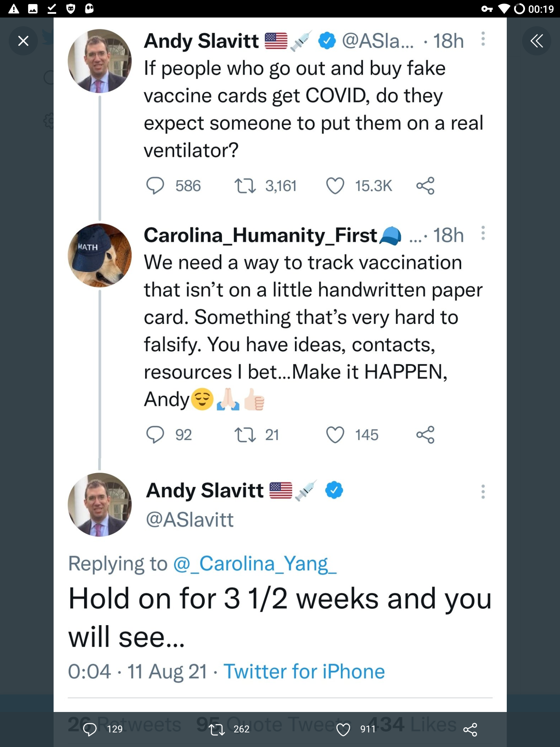Viewport: 560px width, 747px height.
Task: Like Carolina_Humanity_First's tweet with 145 likes
Action: pos(335,434)
